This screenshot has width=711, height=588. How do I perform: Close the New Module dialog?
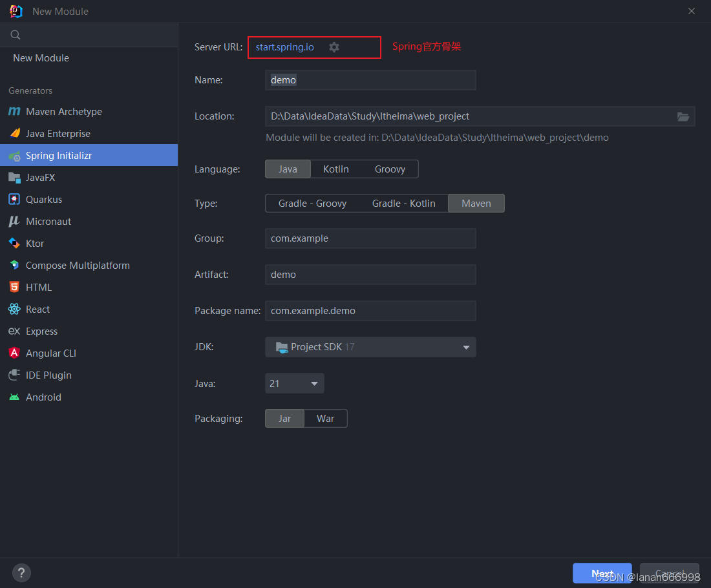click(x=692, y=12)
